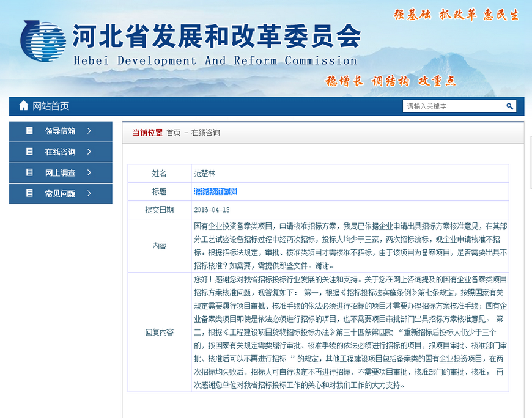Click the 首页 breadcrumb link
The image size is (532, 418).
click(x=174, y=133)
